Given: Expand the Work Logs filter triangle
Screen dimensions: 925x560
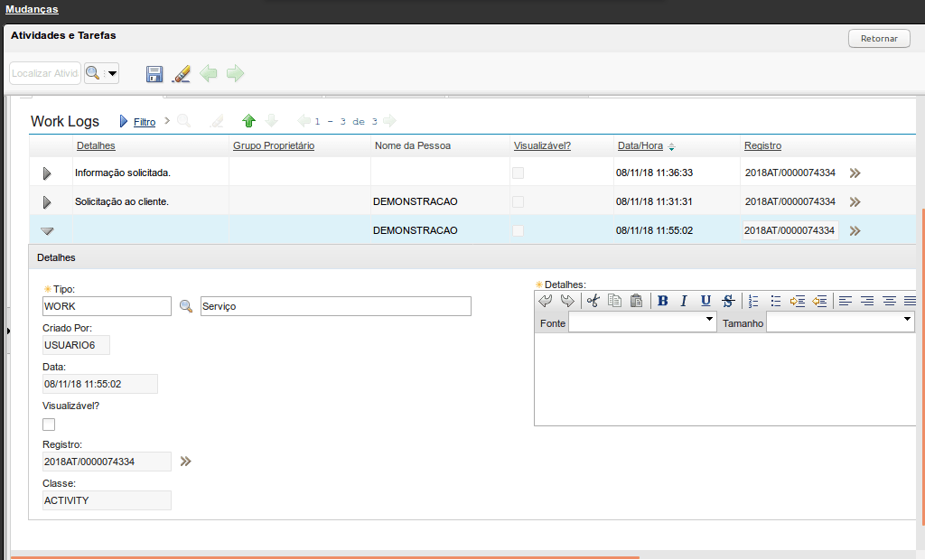Looking at the screenshot, I should point(123,121).
